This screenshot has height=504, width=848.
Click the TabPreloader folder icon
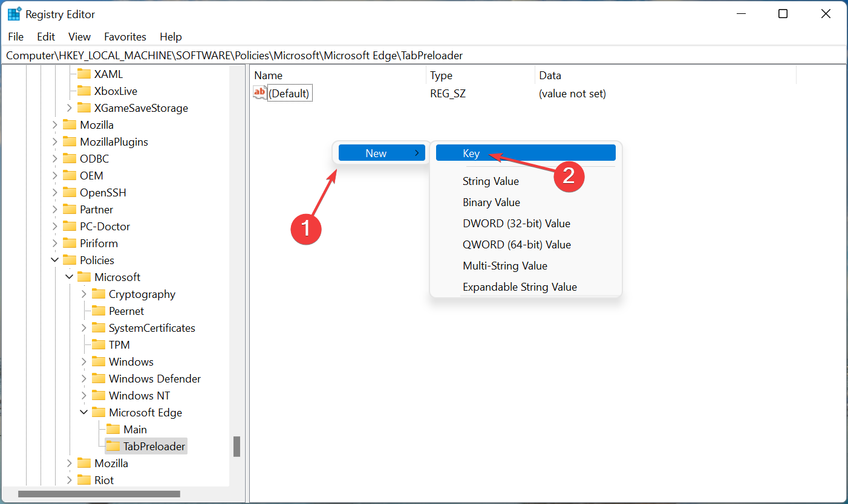[x=114, y=446]
